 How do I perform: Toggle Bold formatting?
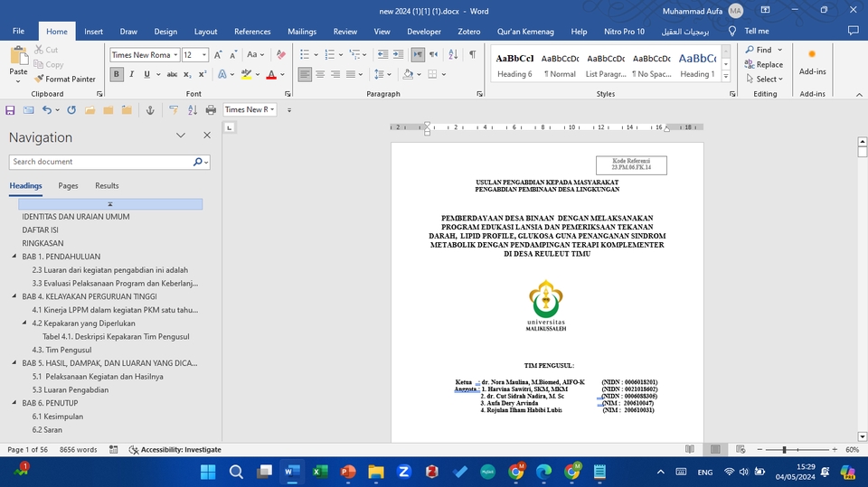[117, 74]
